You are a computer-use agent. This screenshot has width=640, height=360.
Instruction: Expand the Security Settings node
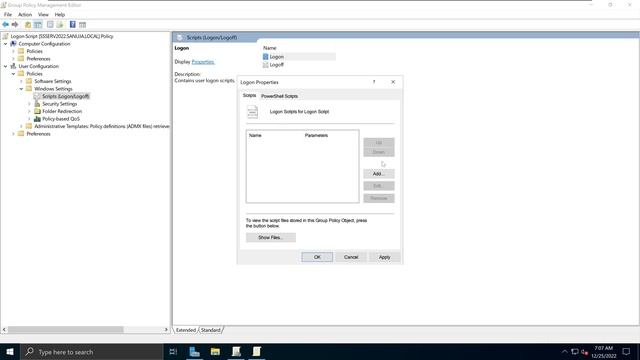[x=29, y=104]
